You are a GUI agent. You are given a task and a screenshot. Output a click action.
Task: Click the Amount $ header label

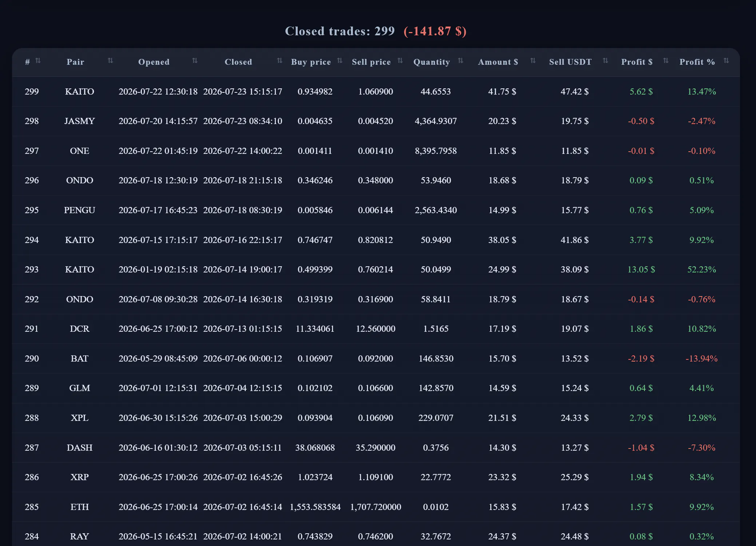pos(498,62)
